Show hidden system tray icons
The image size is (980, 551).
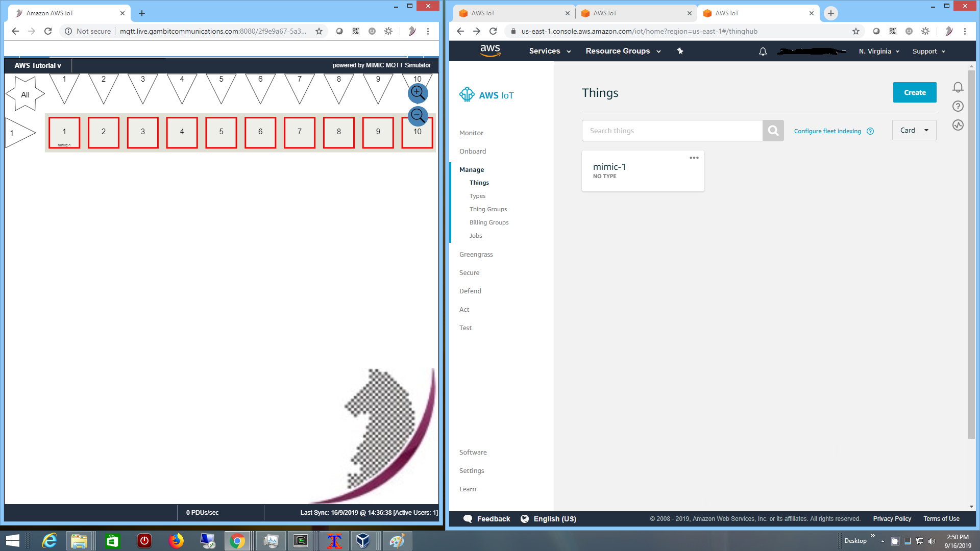[883, 541]
